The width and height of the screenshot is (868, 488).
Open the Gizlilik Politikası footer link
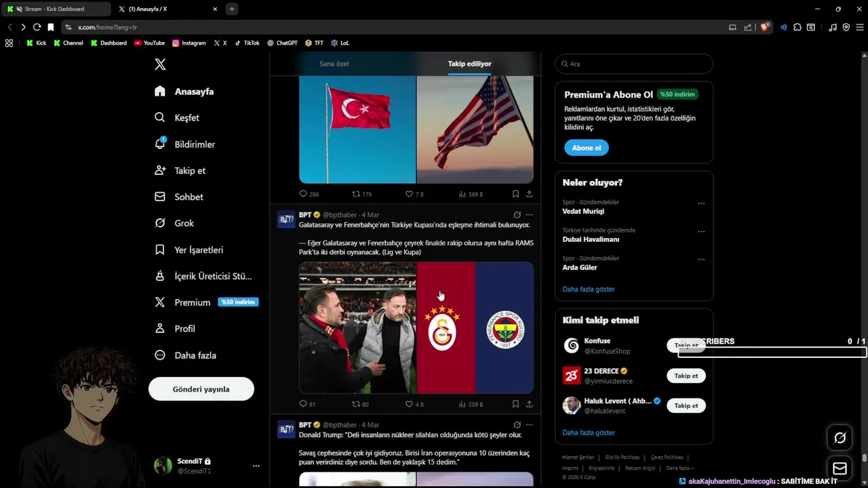pyautogui.click(x=623, y=457)
